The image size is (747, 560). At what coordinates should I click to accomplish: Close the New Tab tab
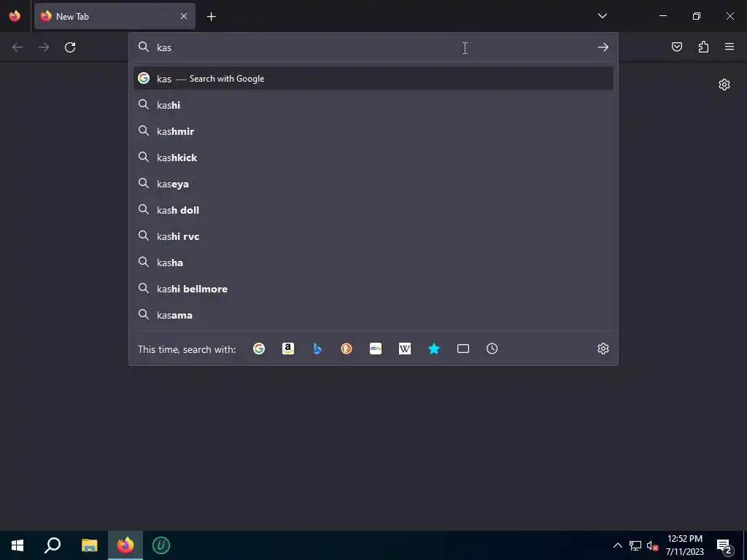[184, 16]
